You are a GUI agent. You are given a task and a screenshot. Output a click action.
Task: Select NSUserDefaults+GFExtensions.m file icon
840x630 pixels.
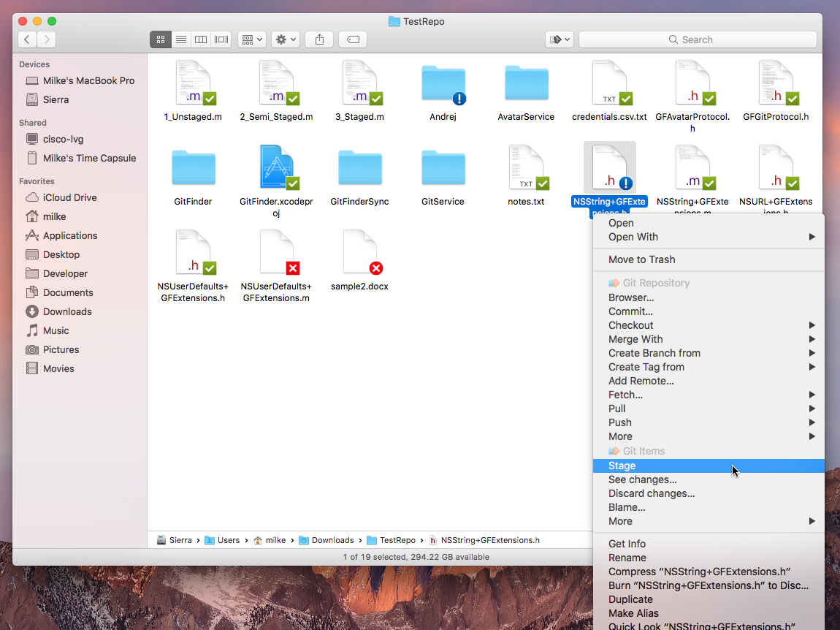click(x=276, y=252)
